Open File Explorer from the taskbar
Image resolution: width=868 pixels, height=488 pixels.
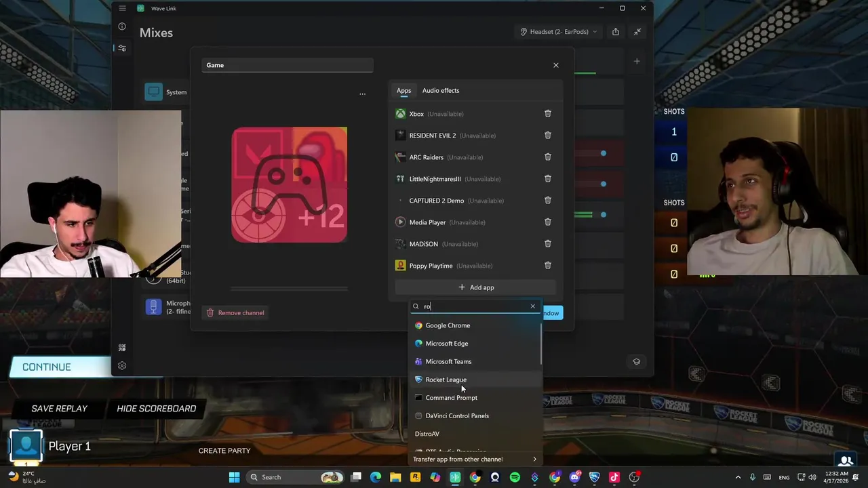(395, 477)
